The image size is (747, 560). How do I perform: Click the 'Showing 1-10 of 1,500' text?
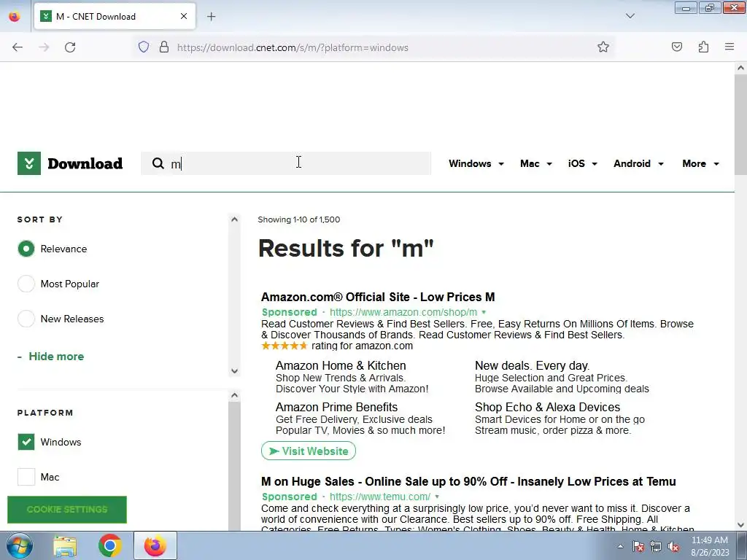point(298,219)
